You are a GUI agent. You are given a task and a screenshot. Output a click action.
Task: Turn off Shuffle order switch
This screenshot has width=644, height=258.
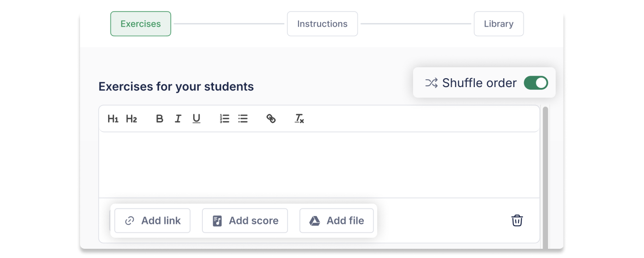(x=536, y=83)
